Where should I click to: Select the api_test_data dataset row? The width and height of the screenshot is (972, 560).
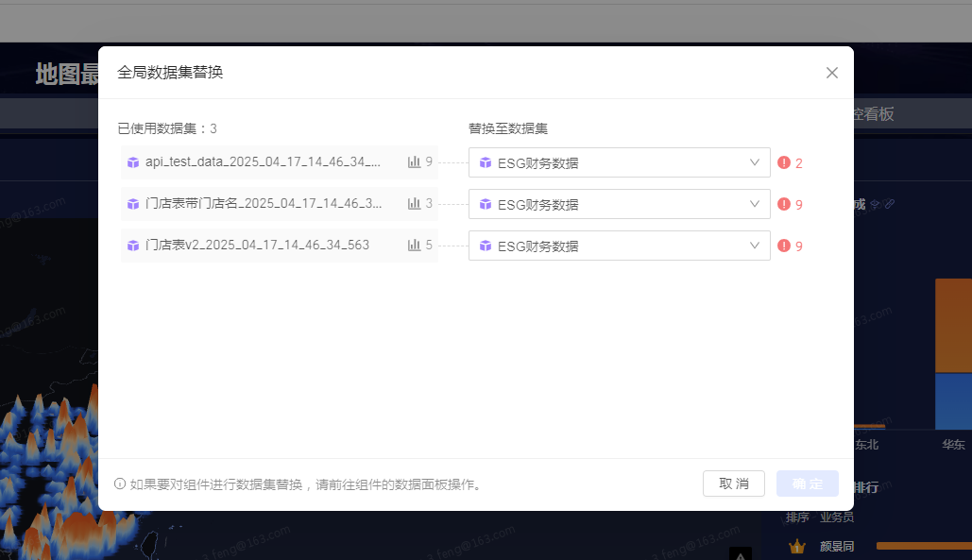coord(279,162)
